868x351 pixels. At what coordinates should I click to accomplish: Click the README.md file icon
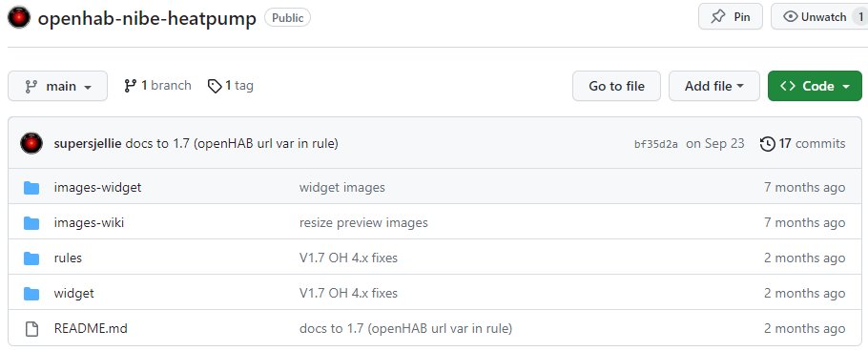click(31, 329)
